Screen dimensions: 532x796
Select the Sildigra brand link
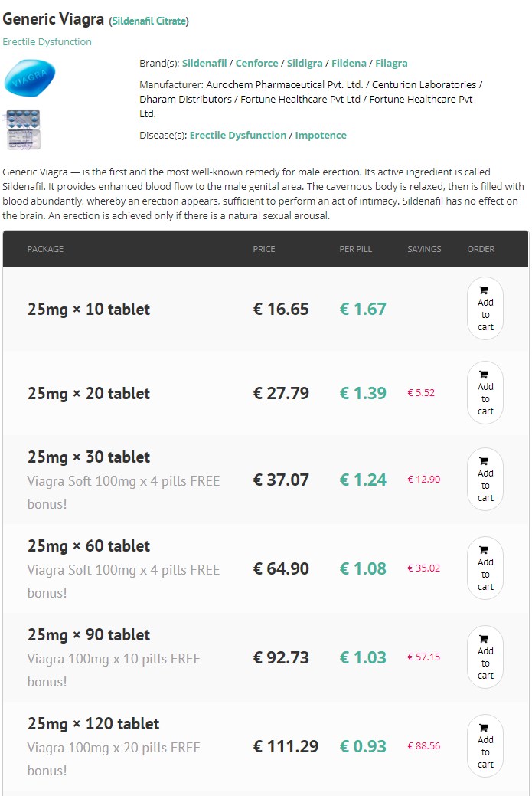[x=305, y=63]
